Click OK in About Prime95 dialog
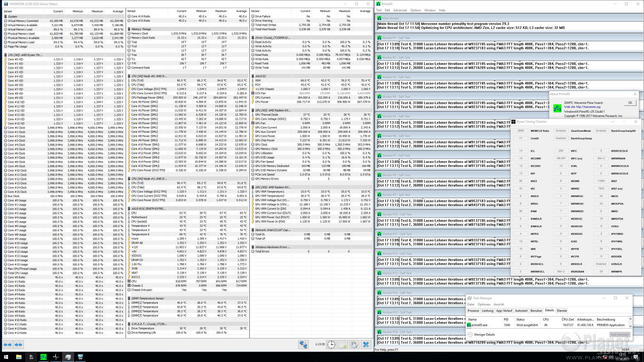The height and width of the screenshot is (362, 644). coord(630,103)
